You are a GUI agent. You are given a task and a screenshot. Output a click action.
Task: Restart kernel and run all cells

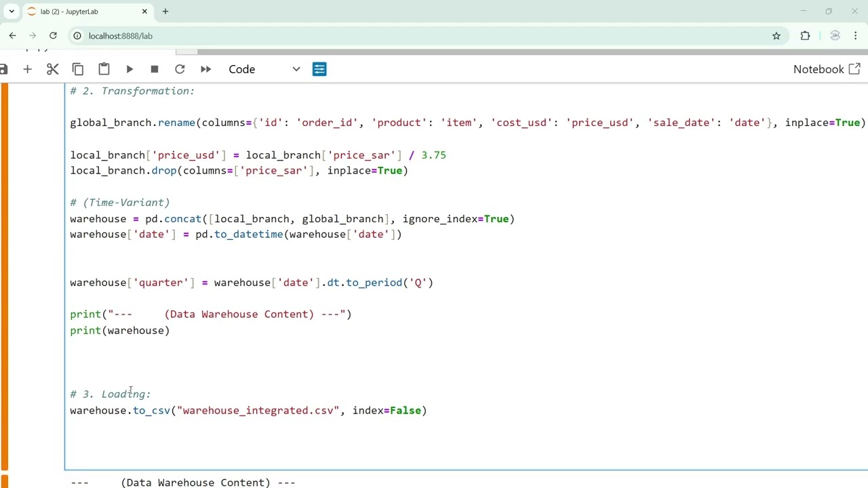[x=205, y=69]
